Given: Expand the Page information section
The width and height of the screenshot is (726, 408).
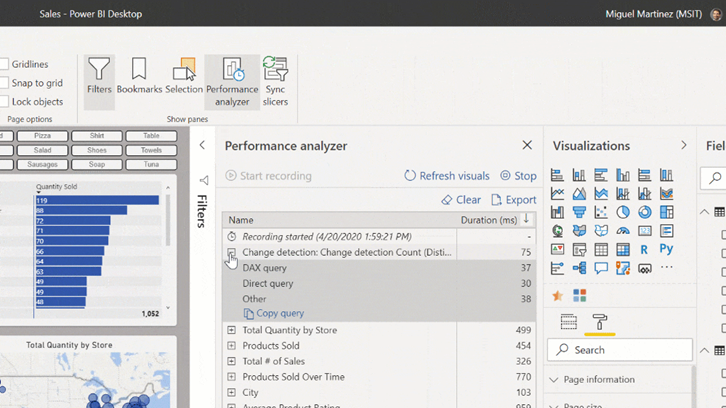Looking at the screenshot, I should click(554, 380).
